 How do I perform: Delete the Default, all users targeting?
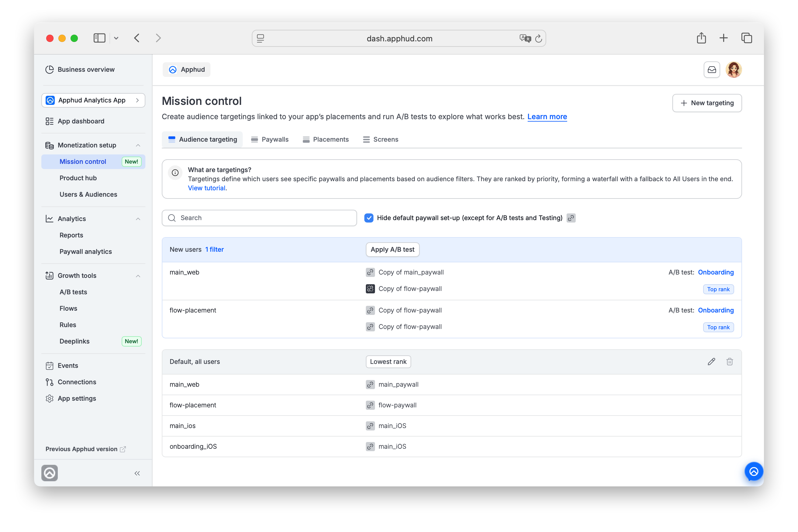coord(730,362)
